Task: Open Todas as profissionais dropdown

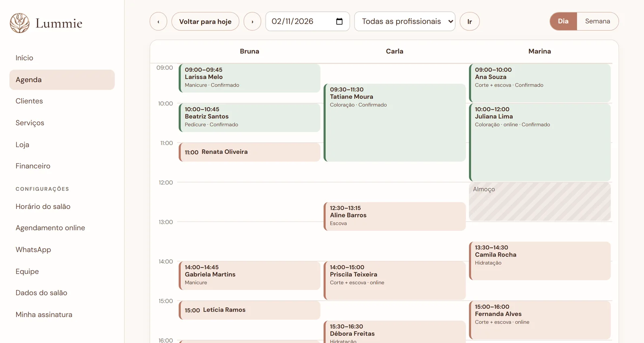Action: pos(405,21)
